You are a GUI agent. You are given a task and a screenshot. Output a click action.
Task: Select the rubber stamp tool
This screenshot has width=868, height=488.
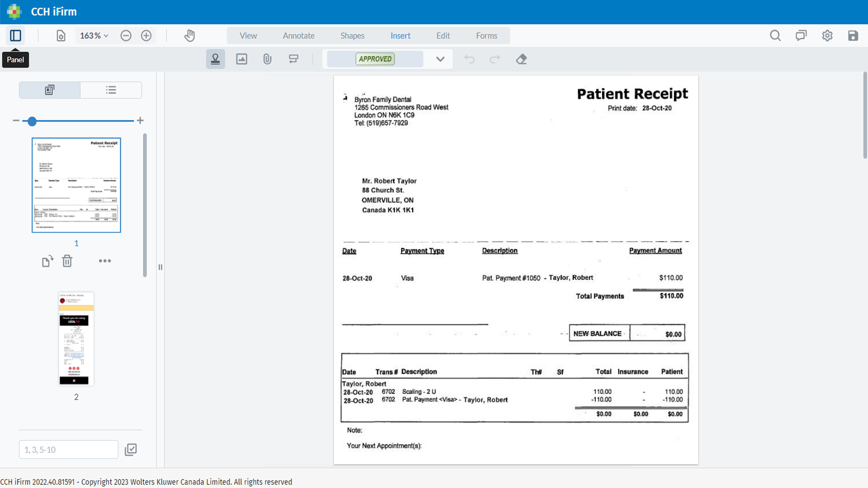click(215, 59)
